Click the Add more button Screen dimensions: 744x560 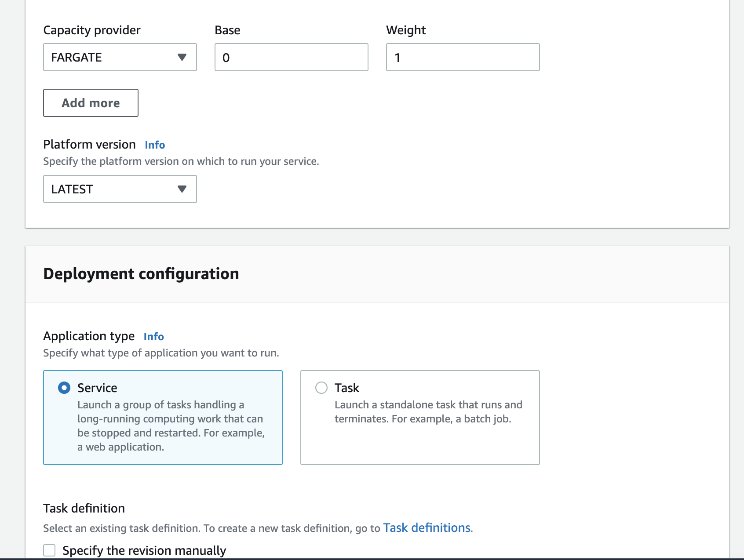[x=90, y=102]
